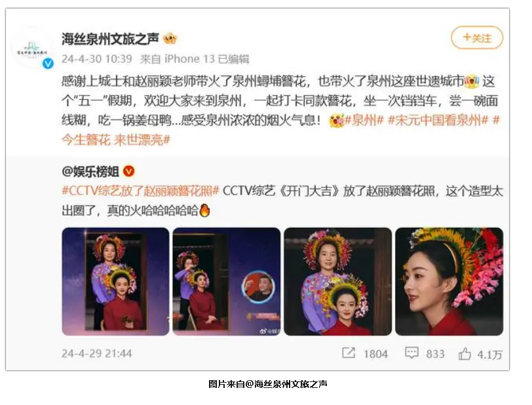532x405 pixels.
Task: Click the +关注 follow button
Action: pyautogui.click(x=477, y=37)
